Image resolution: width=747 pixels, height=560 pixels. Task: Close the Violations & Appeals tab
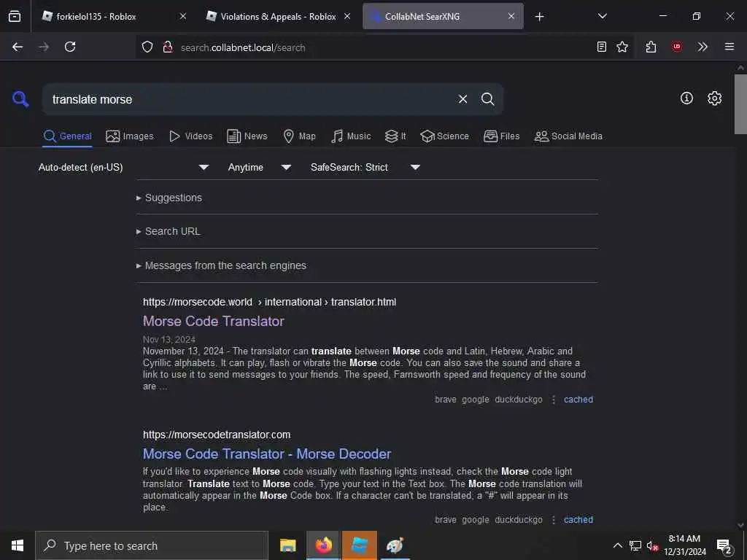347,16
